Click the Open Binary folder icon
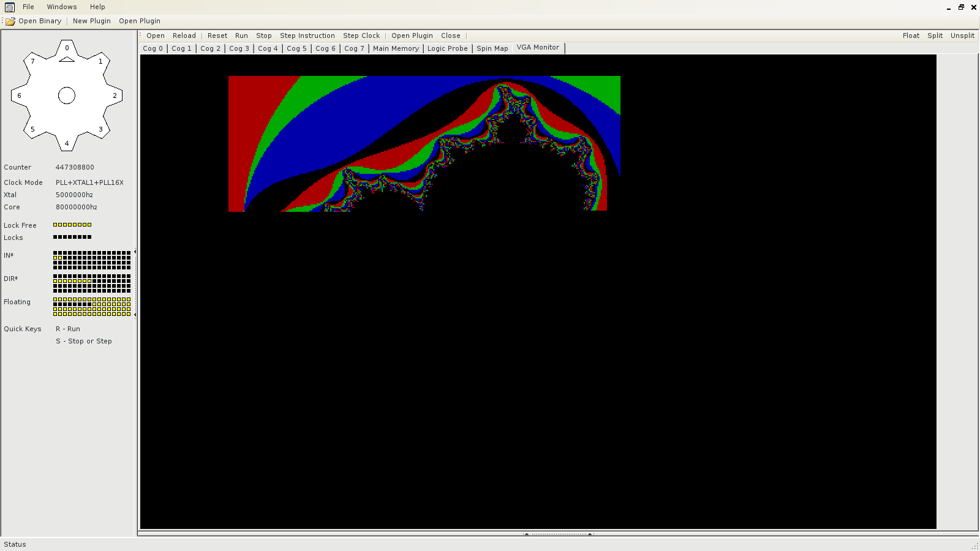The image size is (980, 551). point(10,21)
